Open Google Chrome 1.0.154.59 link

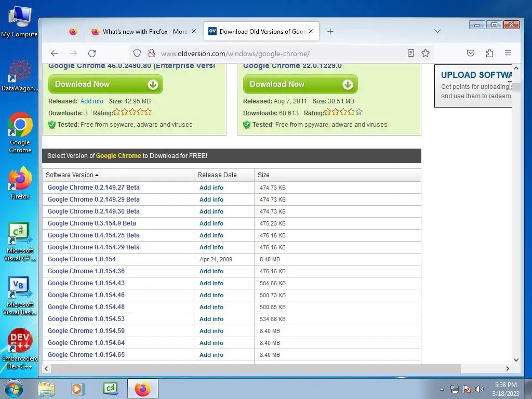86,331
